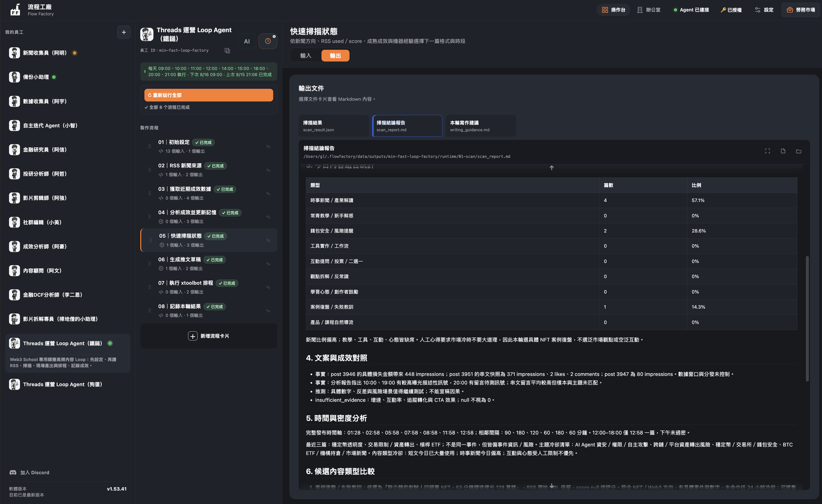Click the 加入 Discord link

[30, 472]
